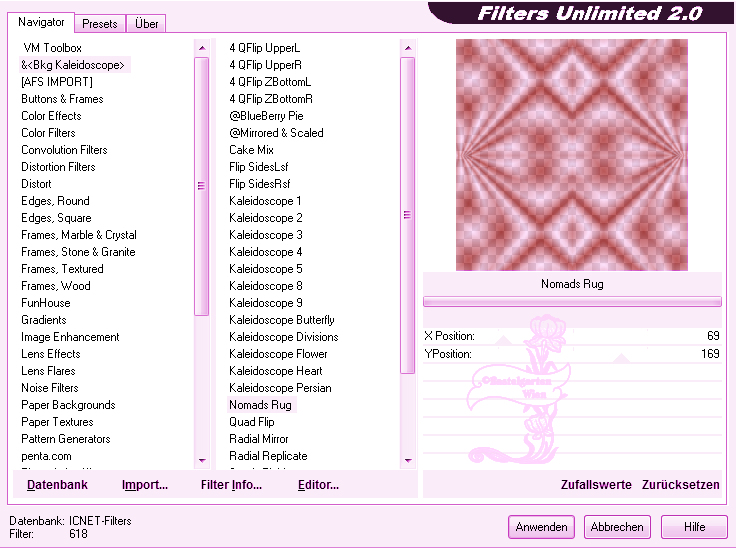Select [AFS IMPORT] category
Viewport: 736px width, 548px height.
(x=57, y=82)
